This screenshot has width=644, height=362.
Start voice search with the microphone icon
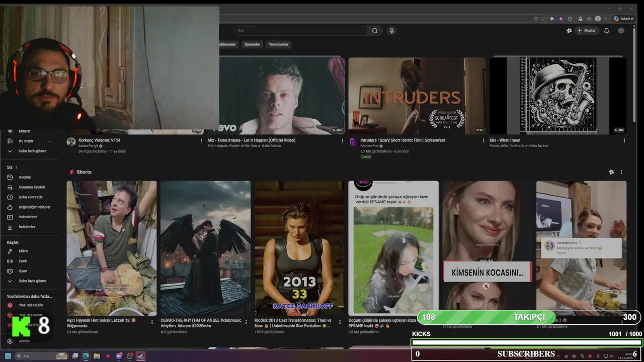(391, 31)
